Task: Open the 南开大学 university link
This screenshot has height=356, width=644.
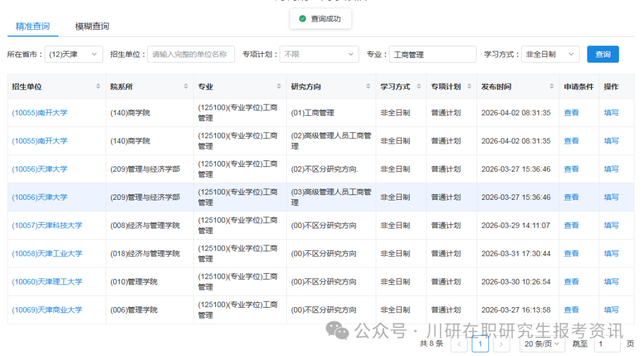Action: [39, 112]
